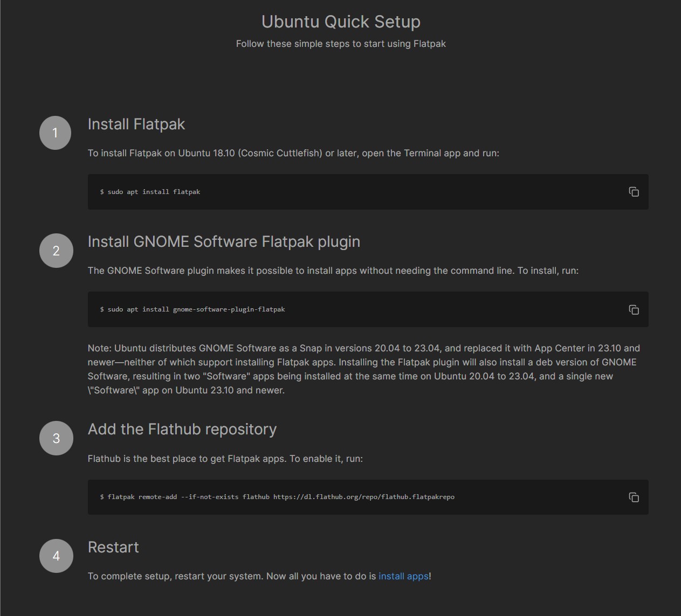The image size is (681, 616).
Task: Select the 'Install GNOME Software Flatpak plugin' heading
Action: [224, 242]
